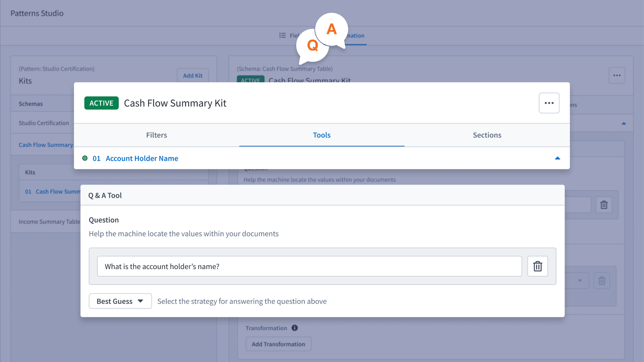
Task: Open the Account Holder Name link
Action: [142, 158]
